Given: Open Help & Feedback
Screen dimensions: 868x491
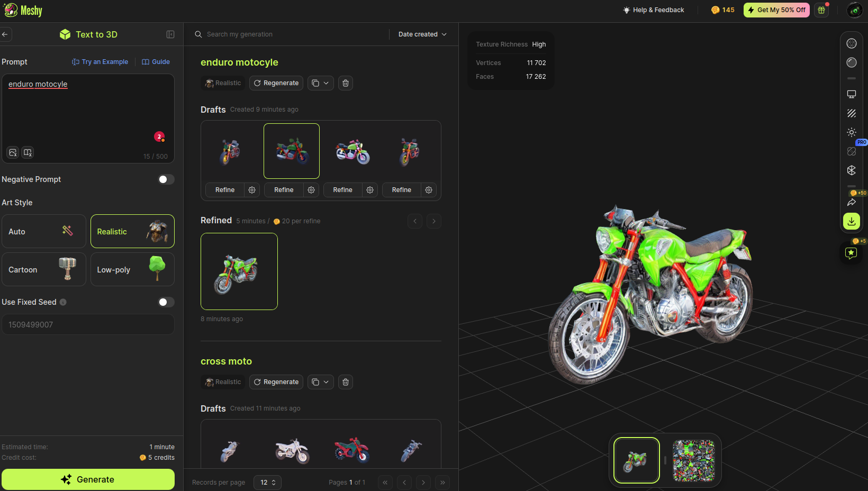Looking at the screenshot, I should [x=654, y=10].
